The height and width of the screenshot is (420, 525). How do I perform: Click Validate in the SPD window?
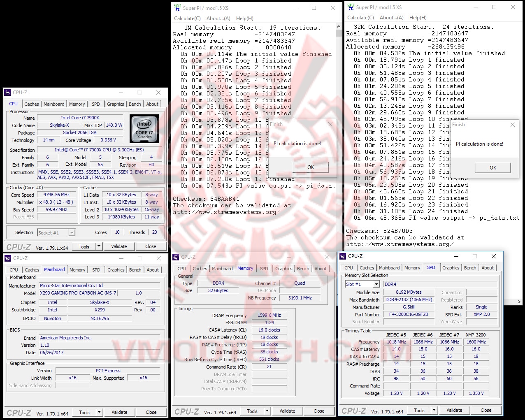454,410
